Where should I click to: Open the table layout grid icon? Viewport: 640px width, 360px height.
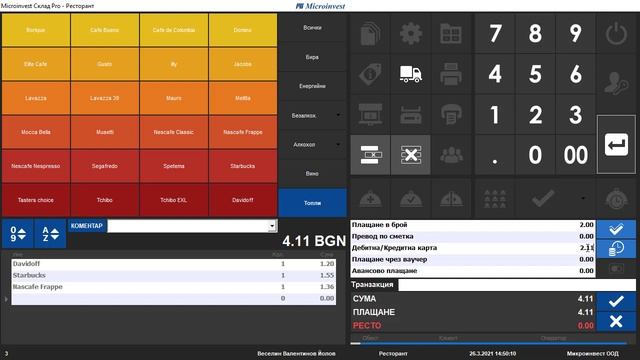click(451, 33)
